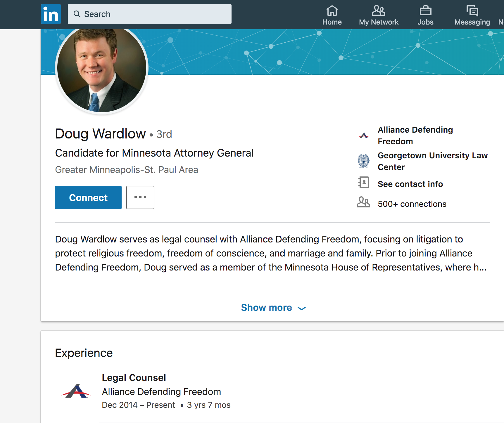
Task: Click the Georgetown University seal icon
Action: point(364,161)
